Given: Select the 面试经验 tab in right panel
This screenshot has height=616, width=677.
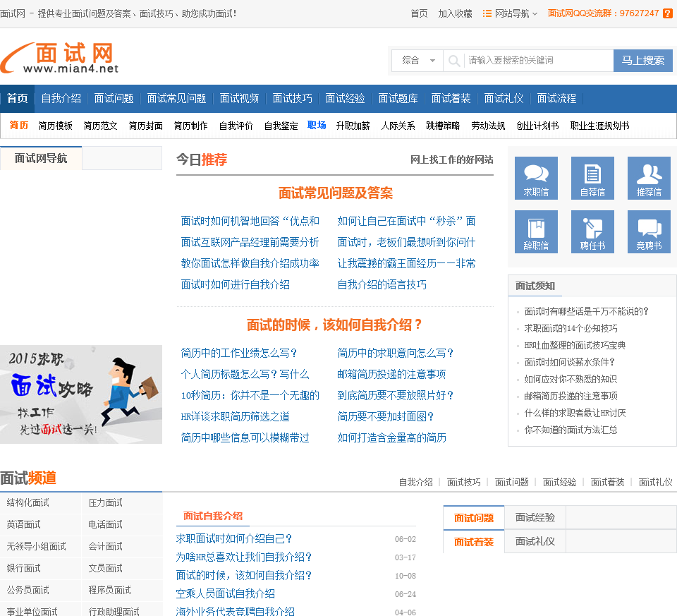Looking at the screenshot, I should [x=535, y=517].
